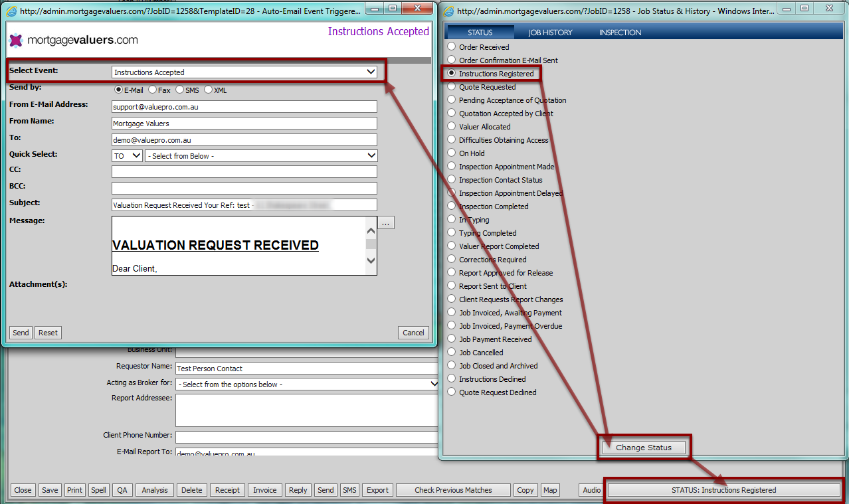Viewport: 849px width, 504px height.
Task: Cancel the auto-email dialog
Action: click(x=413, y=333)
